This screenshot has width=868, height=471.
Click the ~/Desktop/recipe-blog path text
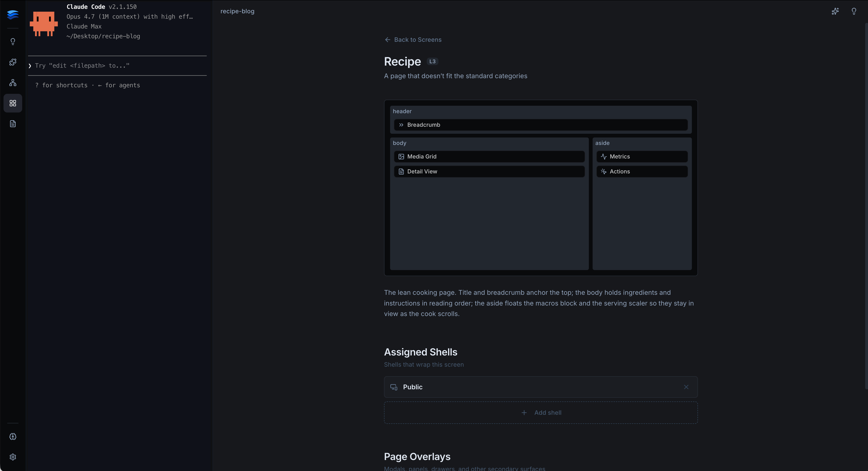click(103, 36)
